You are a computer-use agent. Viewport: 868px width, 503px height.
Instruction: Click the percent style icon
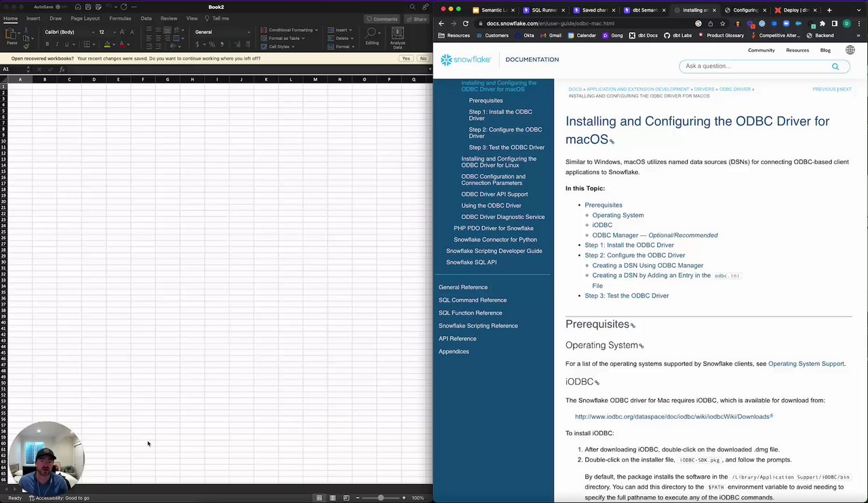pos(212,45)
